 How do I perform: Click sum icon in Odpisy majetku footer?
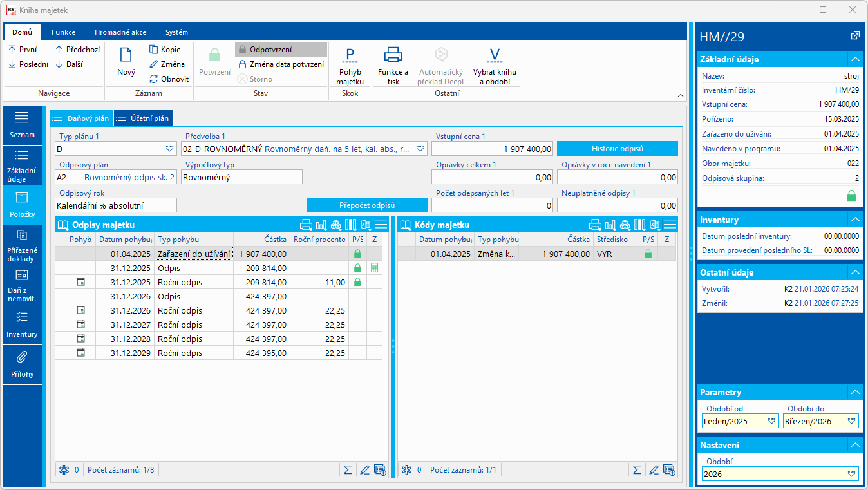(x=348, y=470)
